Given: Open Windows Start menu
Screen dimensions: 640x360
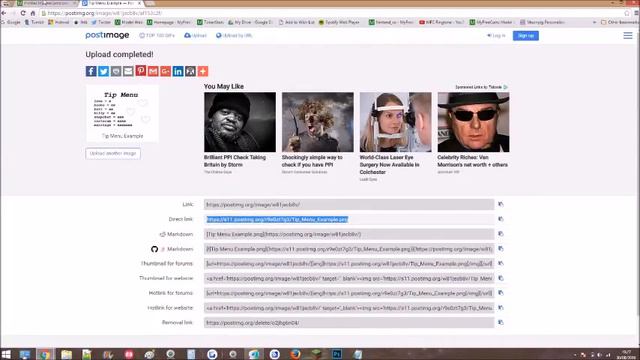Looking at the screenshot, I should (6, 354).
